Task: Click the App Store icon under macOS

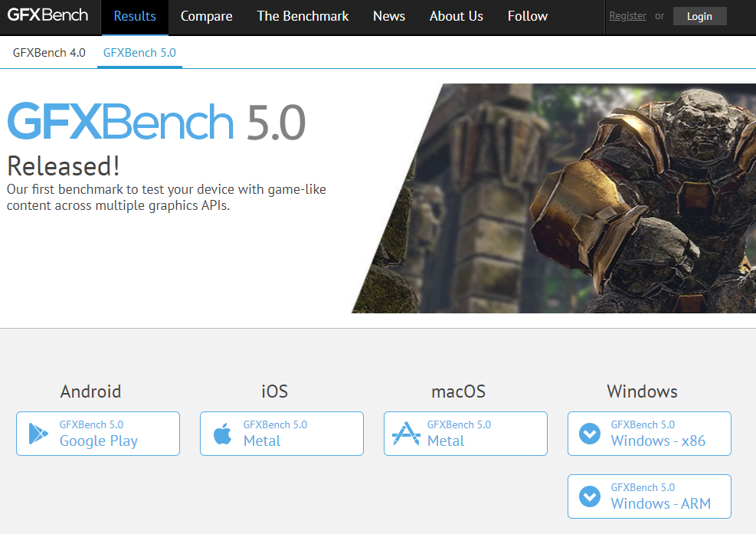Action: (406, 433)
